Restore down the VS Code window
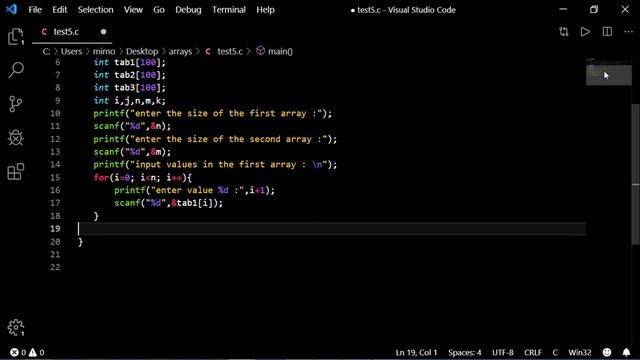This screenshot has height=360, width=640. pyautogui.click(x=594, y=9)
